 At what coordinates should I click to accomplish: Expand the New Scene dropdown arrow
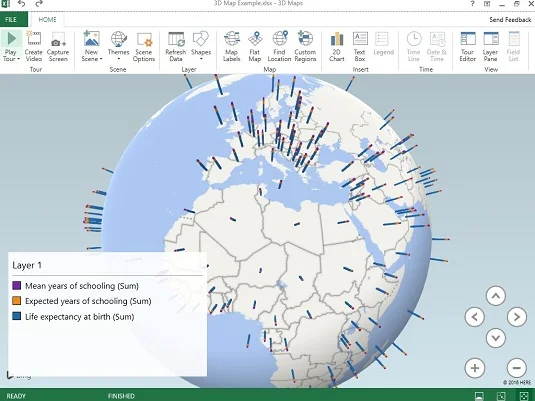click(101, 59)
